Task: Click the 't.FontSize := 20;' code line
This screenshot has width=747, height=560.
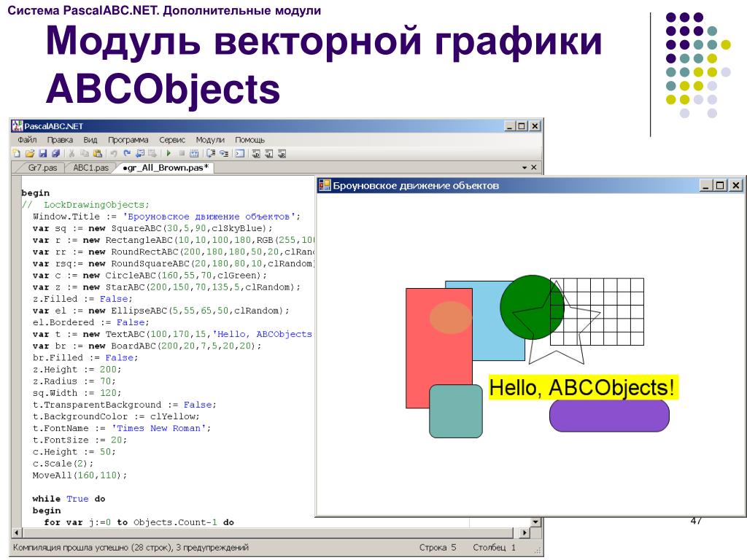Action: point(80,440)
